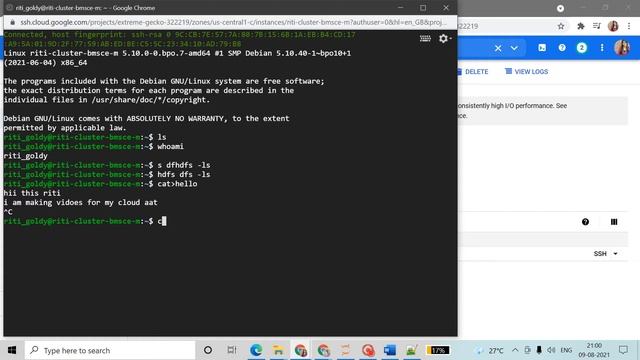Open the volume control in system tray
This screenshot has width=640, height=360.
click(x=551, y=350)
